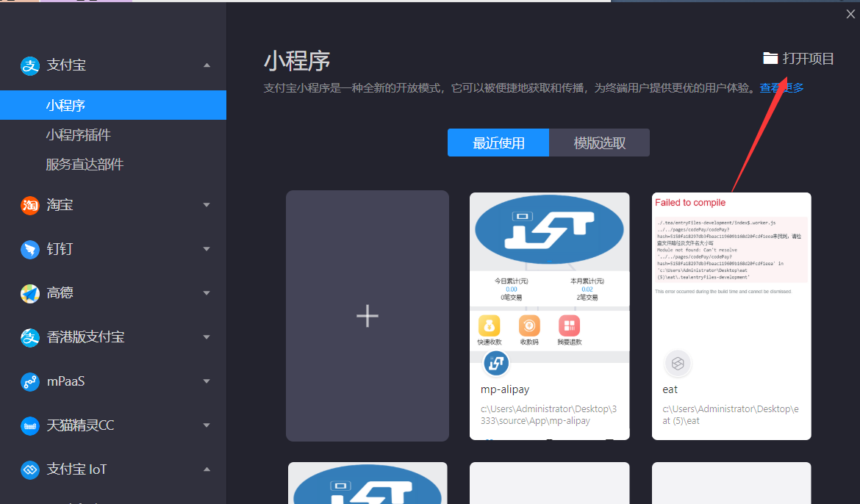
Task: Click the 支付宝 category label
Action: click(66, 65)
